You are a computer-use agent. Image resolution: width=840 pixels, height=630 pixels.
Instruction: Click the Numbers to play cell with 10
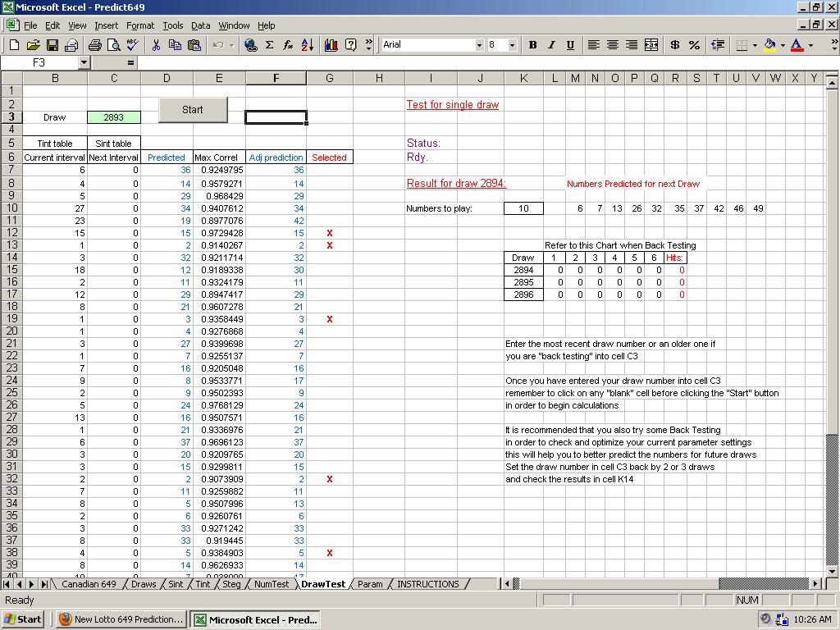point(523,208)
